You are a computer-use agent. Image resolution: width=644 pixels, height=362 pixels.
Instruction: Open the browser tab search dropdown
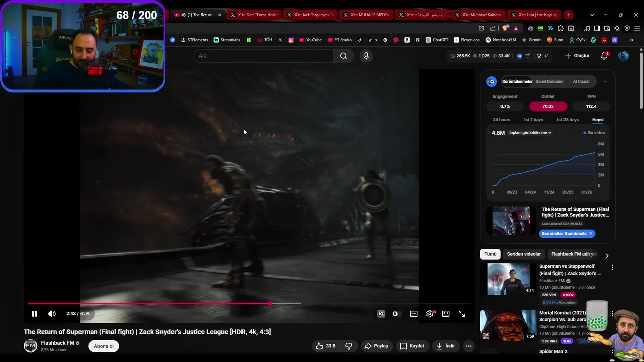[x=592, y=15]
